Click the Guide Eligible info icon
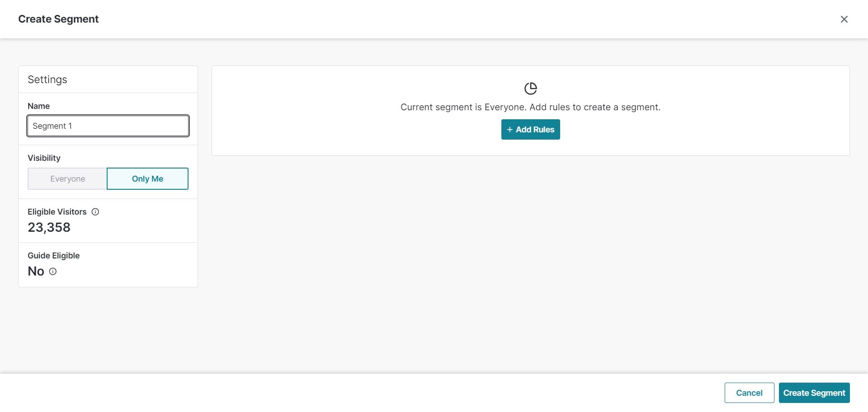 click(x=53, y=272)
